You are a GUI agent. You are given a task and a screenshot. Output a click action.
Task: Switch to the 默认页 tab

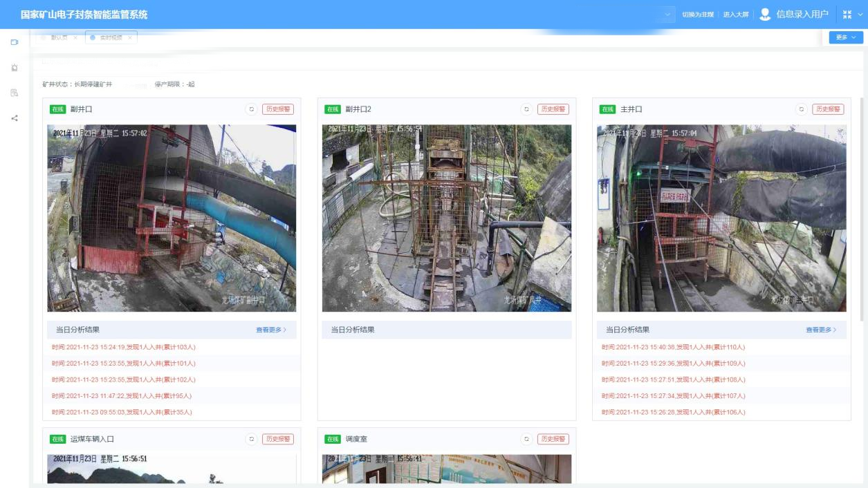pos(58,37)
